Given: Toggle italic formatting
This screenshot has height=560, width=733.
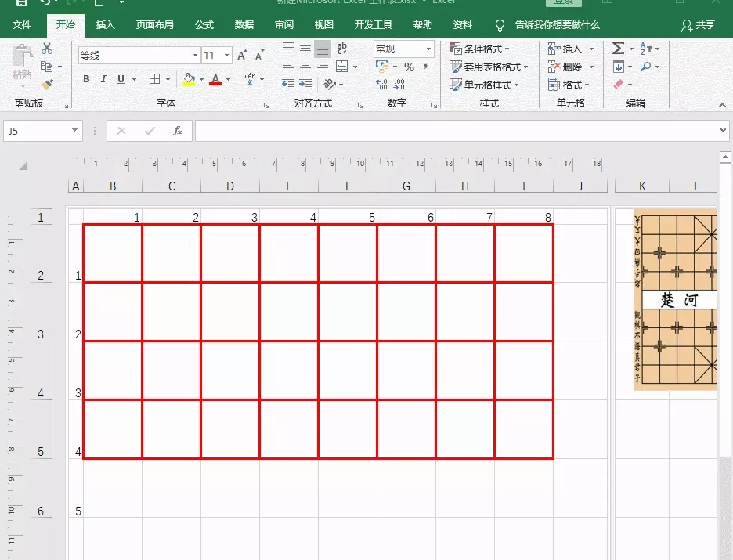Looking at the screenshot, I should pyautogui.click(x=104, y=79).
